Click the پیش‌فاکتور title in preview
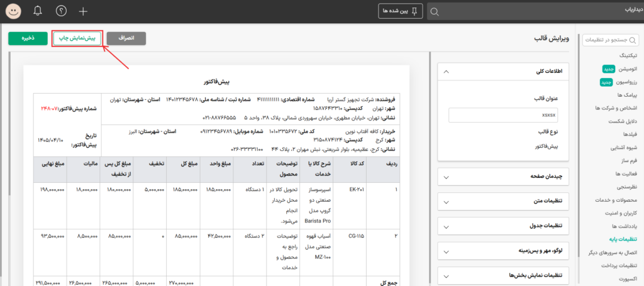 point(216,82)
